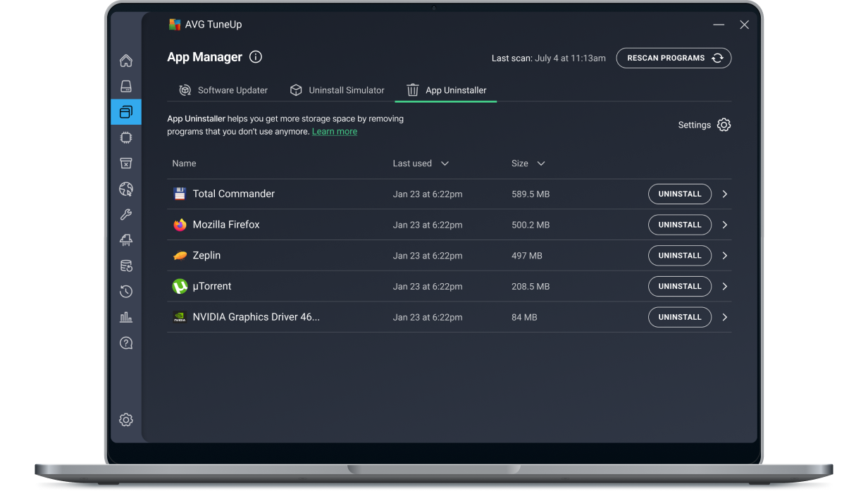Click the NVIDIA Graphics Driver icon

pos(180,317)
